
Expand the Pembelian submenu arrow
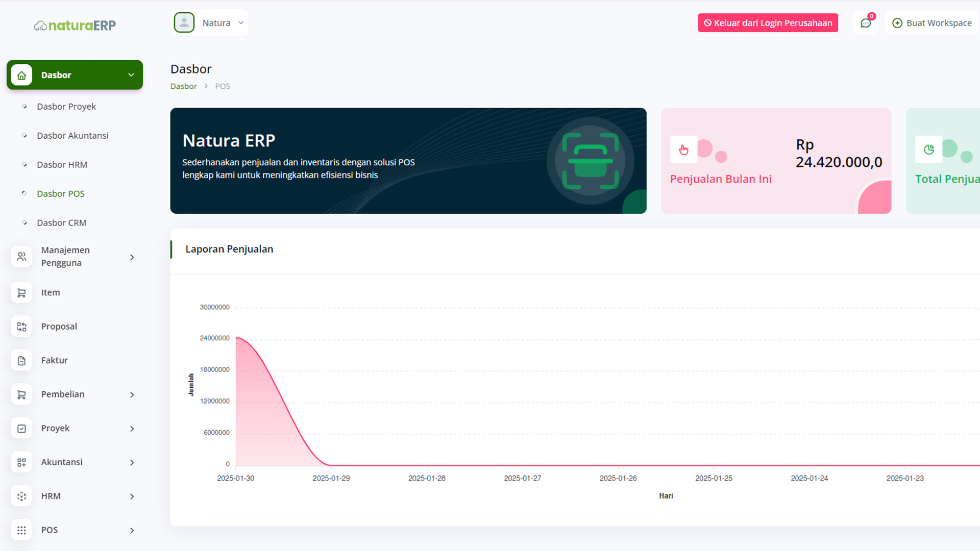132,395
